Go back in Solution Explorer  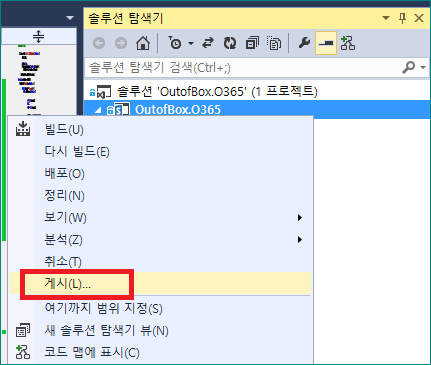tap(99, 43)
